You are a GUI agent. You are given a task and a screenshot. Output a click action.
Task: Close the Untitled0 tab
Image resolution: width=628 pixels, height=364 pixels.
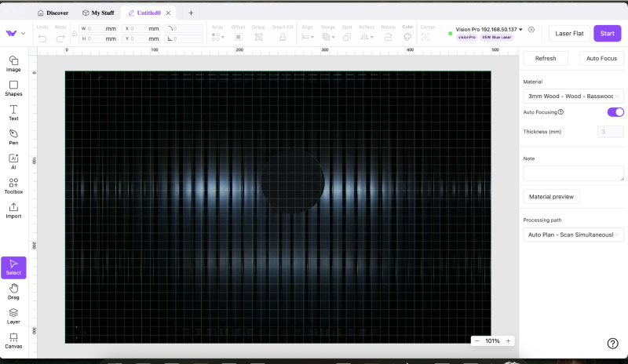coord(168,13)
